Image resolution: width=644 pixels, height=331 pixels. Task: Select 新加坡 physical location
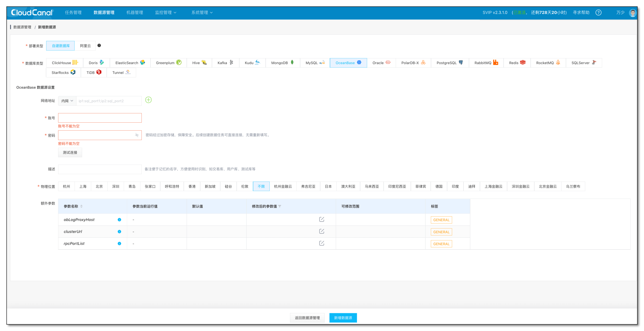click(210, 186)
